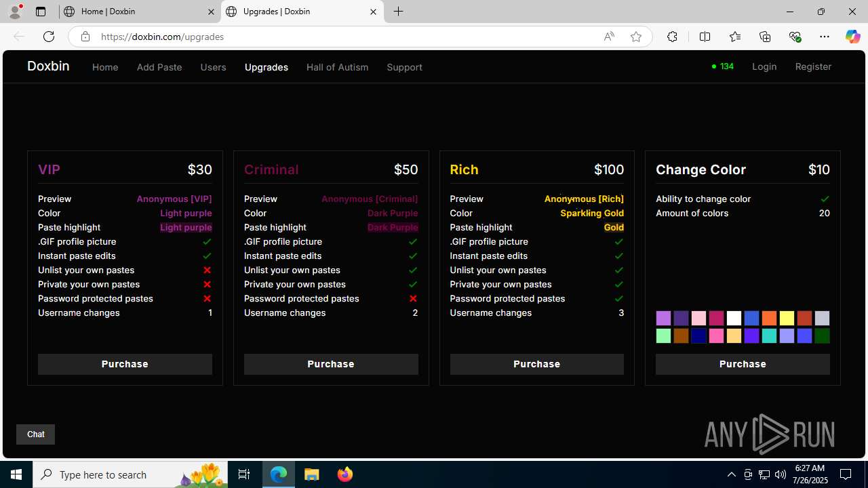Pick the white color swatch
The image size is (868, 488).
click(x=734, y=318)
